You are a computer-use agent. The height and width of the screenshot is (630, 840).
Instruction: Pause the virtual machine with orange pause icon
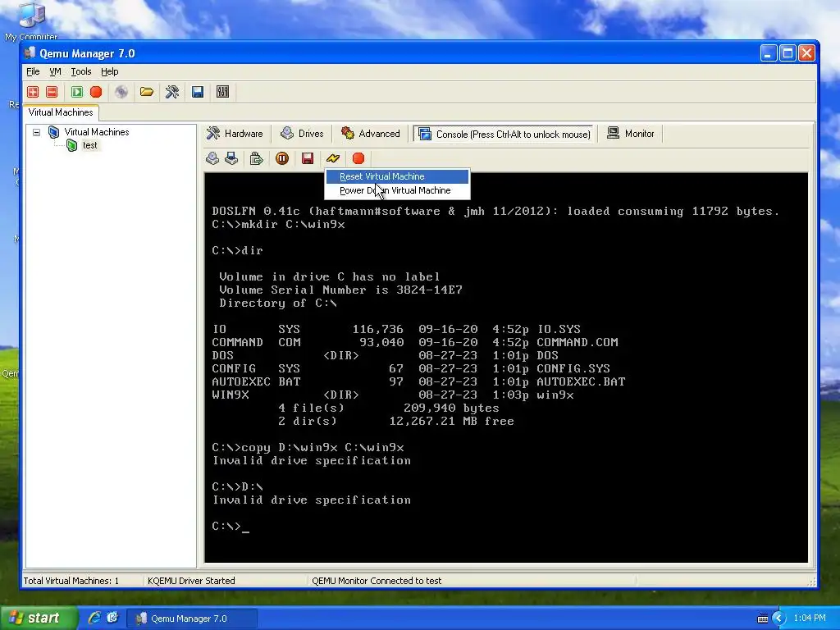point(282,158)
